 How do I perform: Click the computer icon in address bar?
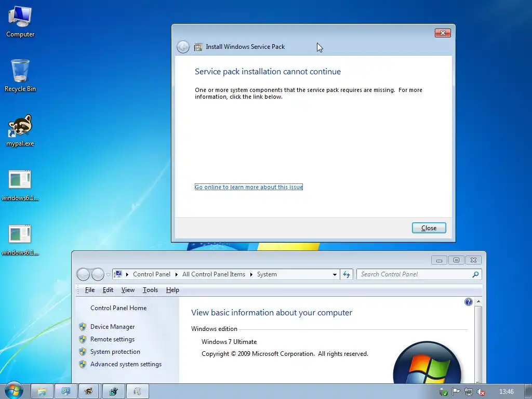click(x=118, y=274)
